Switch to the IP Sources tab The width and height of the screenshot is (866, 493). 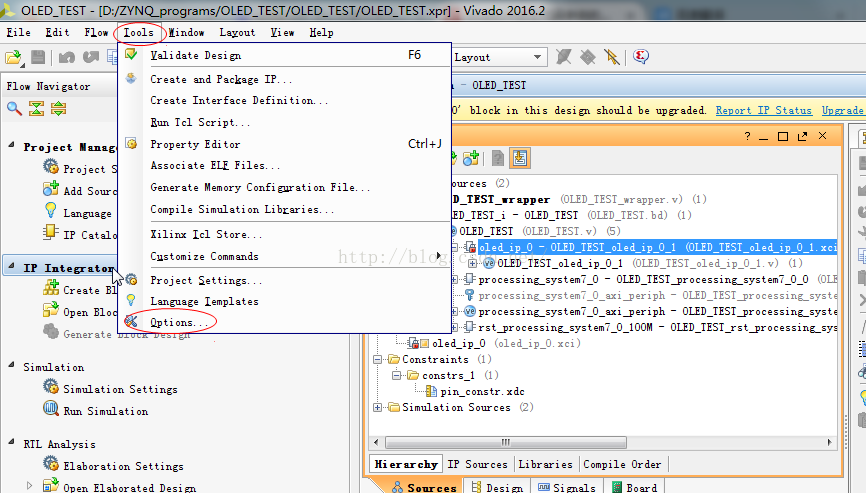pyautogui.click(x=477, y=464)
